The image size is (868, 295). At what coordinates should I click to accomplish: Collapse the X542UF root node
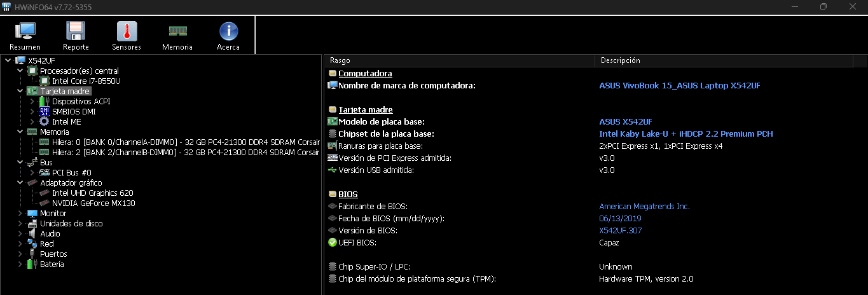click(8, 60)
